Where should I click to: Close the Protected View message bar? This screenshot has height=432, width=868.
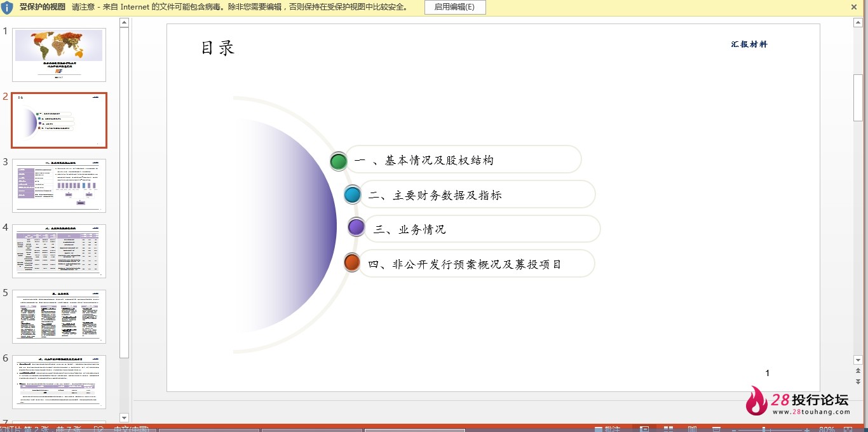pyautogui.click(x=854, y=7)
